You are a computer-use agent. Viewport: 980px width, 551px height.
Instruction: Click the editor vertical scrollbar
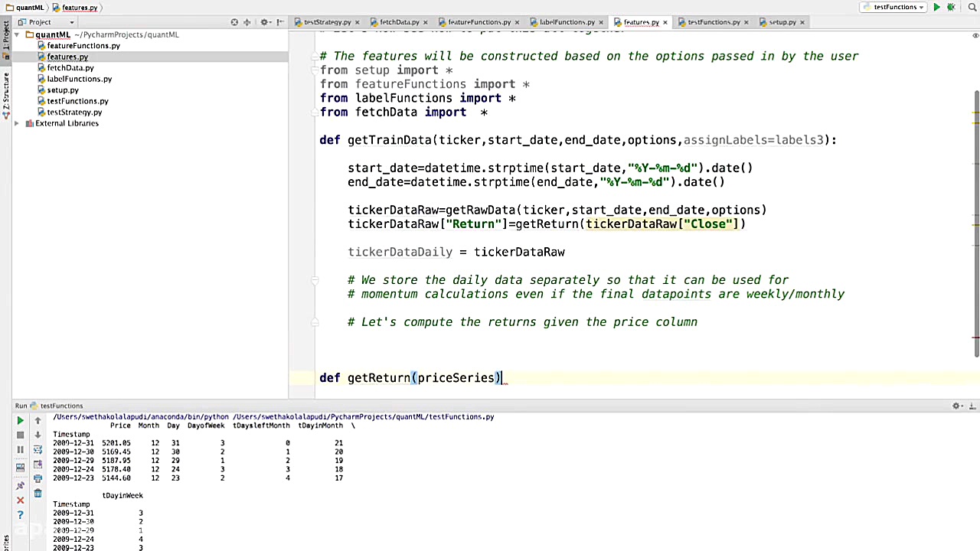(x=976, y=223)
